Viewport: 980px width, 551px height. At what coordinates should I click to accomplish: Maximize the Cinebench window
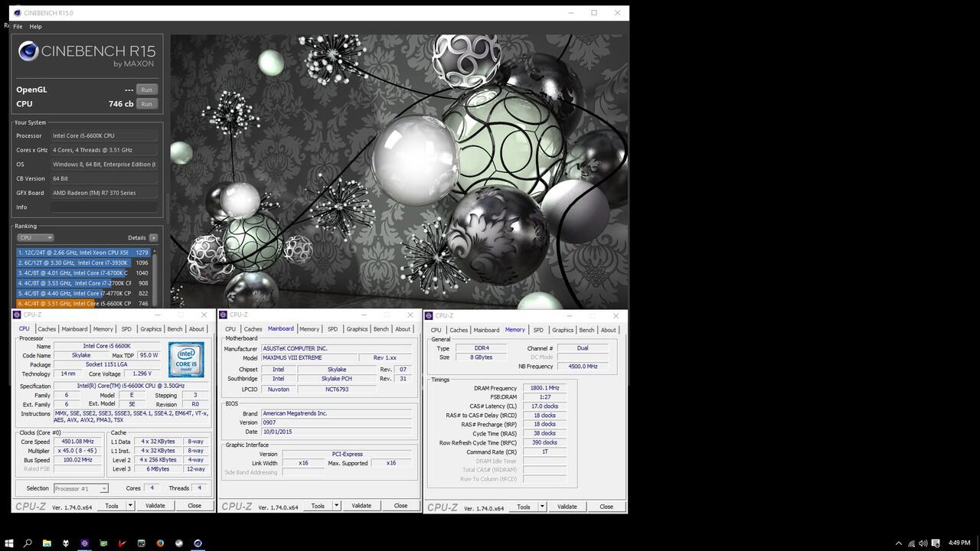594,13
